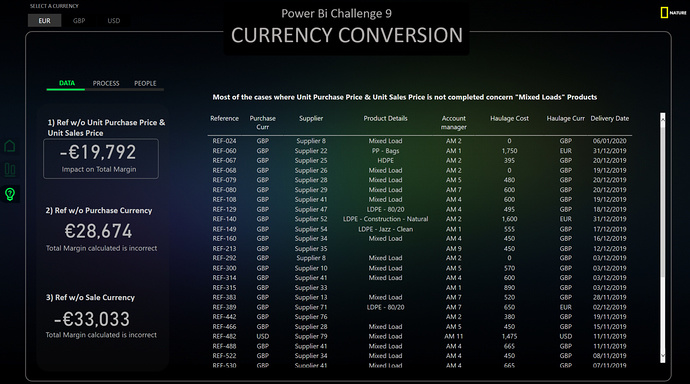Open the home icon in left sidebar
Viewport: 690px width, 384px height.
(10, 146)
